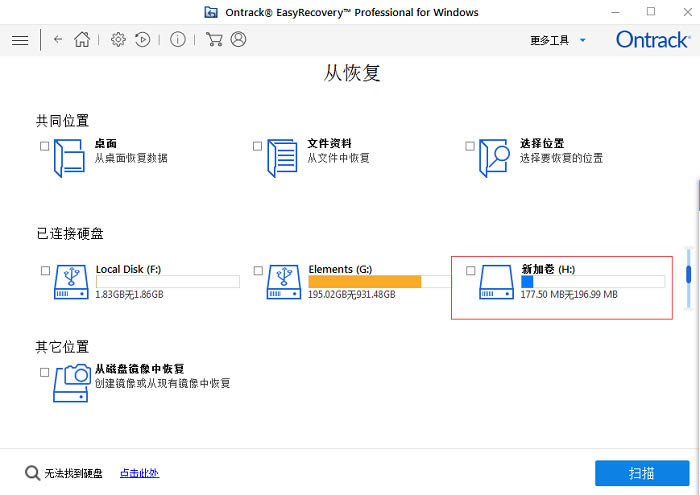Minimize the EasyRecovery window
The width and height of the screenshot is (700, 495).
616,12
